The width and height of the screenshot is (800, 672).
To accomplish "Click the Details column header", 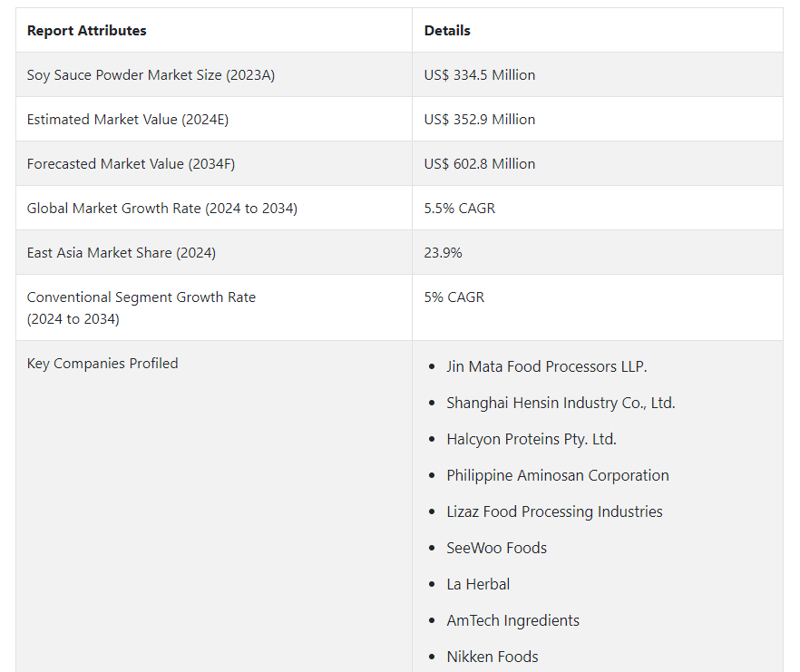I will [447, 31].
